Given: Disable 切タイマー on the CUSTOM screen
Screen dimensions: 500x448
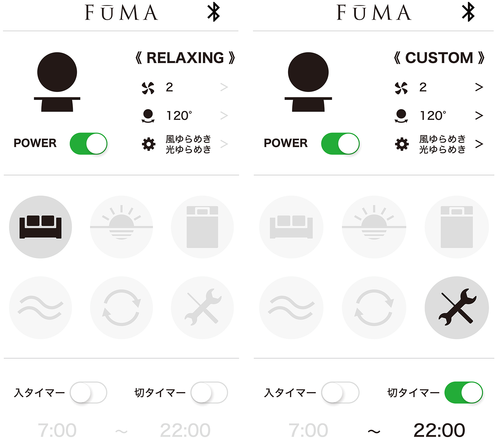Looking at the screenshot, I should click(x=463, y=392).
